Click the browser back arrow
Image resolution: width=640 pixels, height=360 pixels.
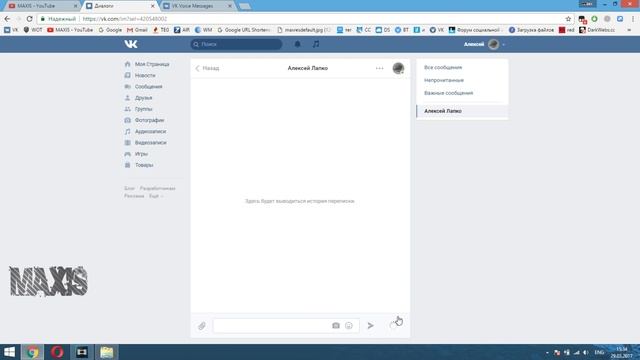pos(7,19)
